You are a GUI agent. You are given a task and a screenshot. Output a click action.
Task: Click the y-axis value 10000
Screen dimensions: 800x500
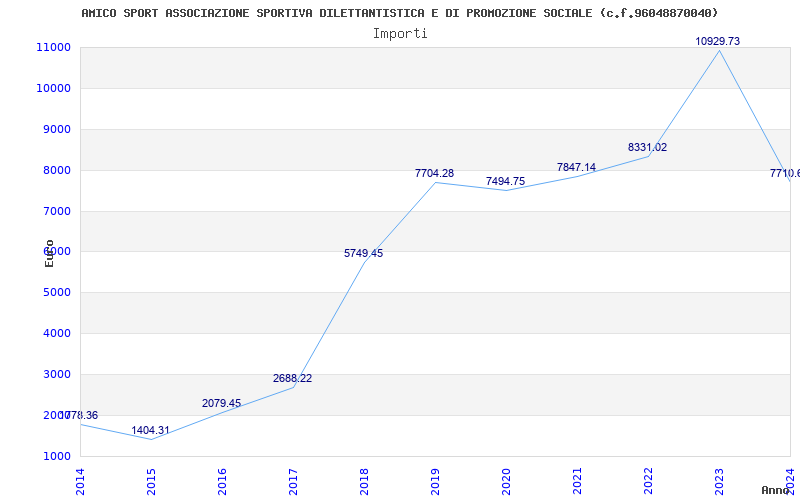pos(54,88)
